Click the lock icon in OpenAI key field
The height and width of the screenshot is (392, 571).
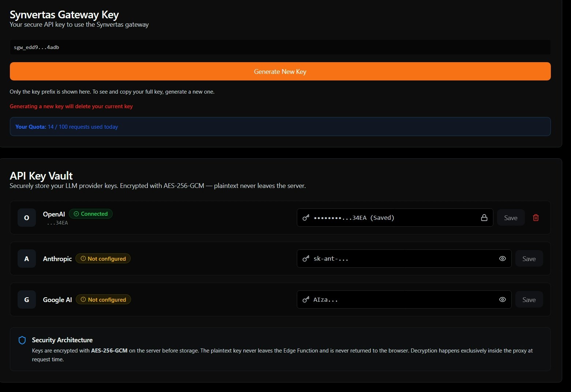[484, 218]
